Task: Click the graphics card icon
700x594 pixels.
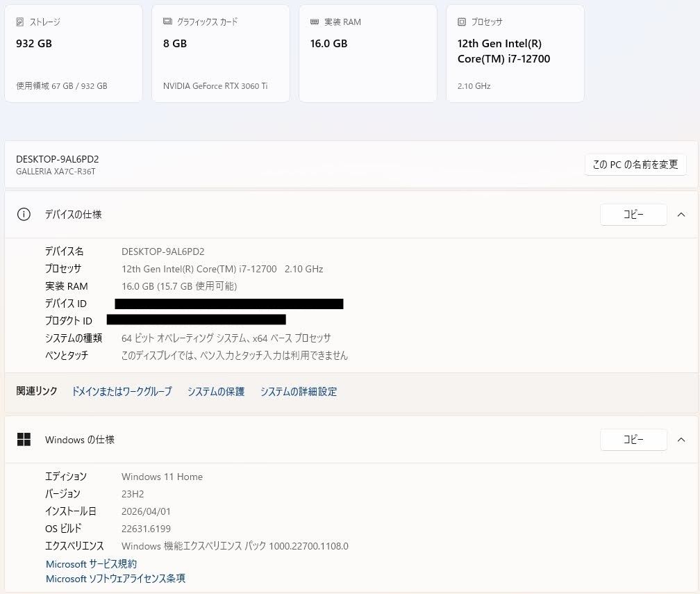Action: tap(167, 22)
